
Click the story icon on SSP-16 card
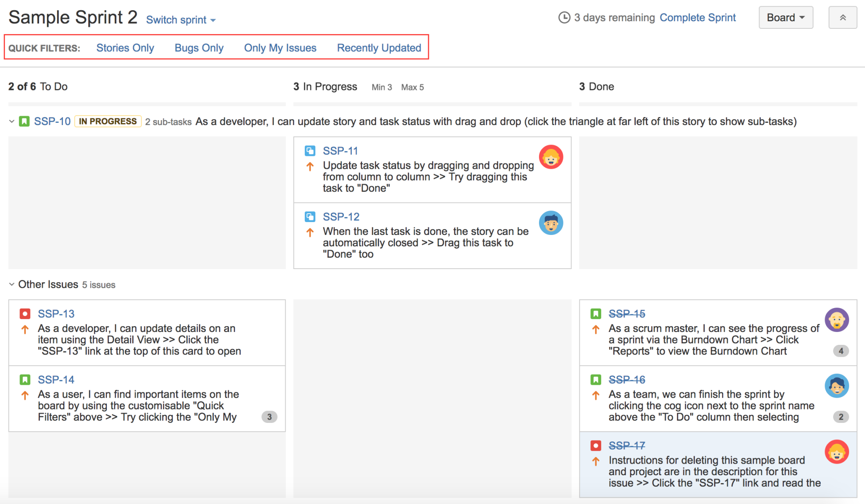click(596, 379)
